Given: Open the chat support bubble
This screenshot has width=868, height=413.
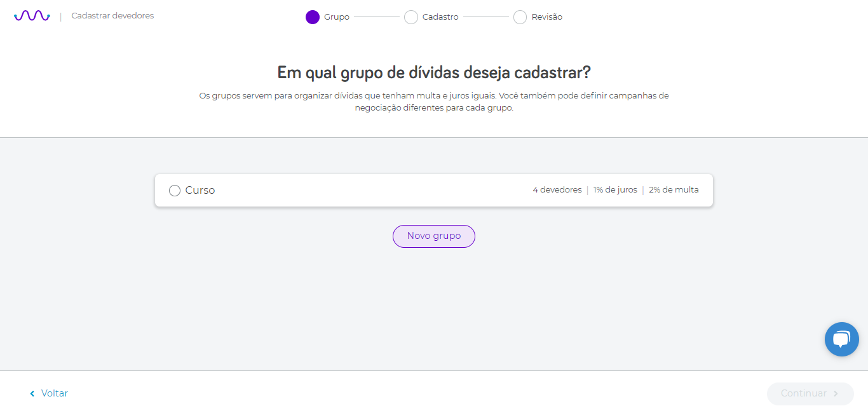Looking at the screenshot, I should click(841, 339).
